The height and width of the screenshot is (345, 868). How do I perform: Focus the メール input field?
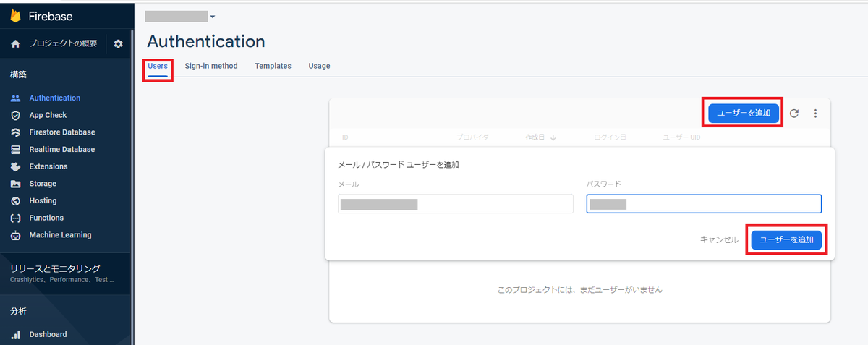pos(455,204)
